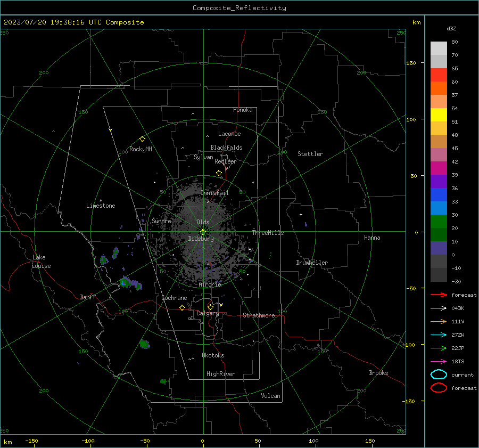This screenshot has width=479, height=448.
Task: Click the asterisk marker above Limestone
Action: (x=101, y=201)
